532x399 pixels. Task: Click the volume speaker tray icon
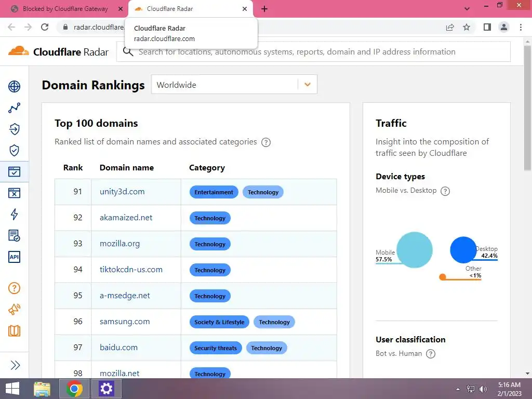pos(483,389)
